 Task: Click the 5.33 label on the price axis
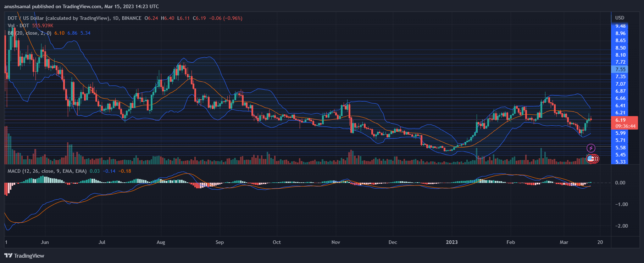pyautogui.click(x=620, y=162)
